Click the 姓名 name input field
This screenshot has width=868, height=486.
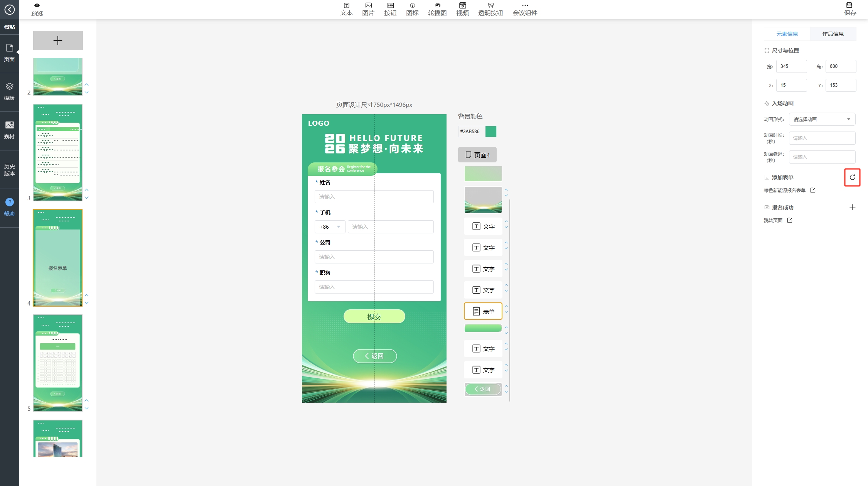point(374,197)
